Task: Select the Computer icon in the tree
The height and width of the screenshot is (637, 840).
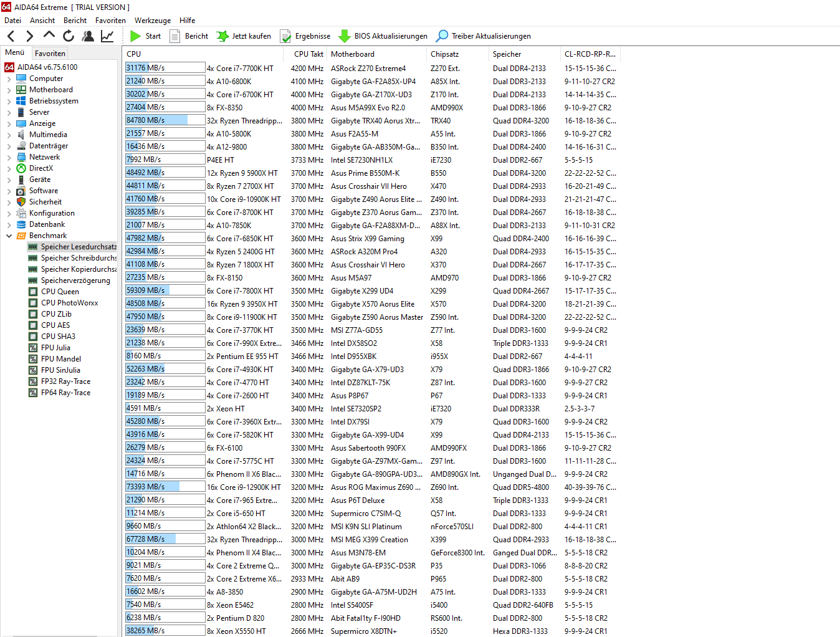Action: [x=21, y=79]
